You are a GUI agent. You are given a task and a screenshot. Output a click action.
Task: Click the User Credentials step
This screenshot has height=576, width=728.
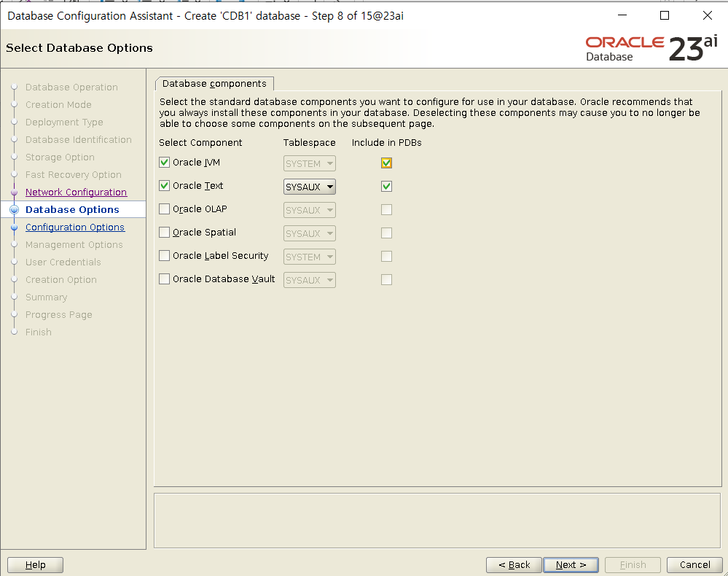click(x=63, y=262)
